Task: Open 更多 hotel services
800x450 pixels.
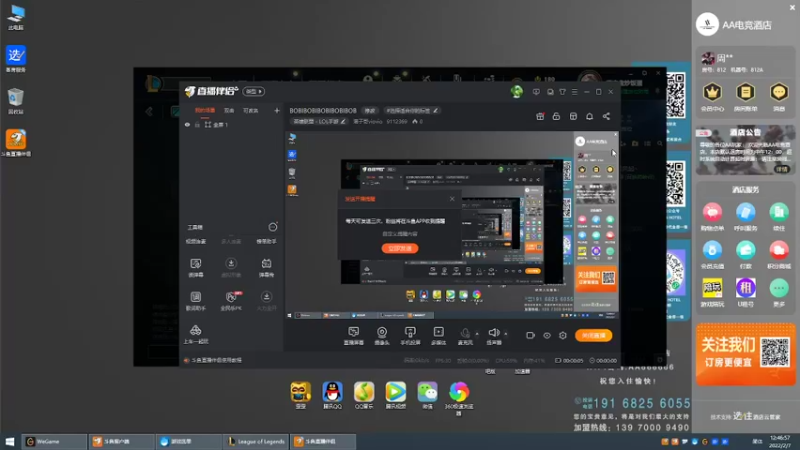Action: [x=779, y=292]
